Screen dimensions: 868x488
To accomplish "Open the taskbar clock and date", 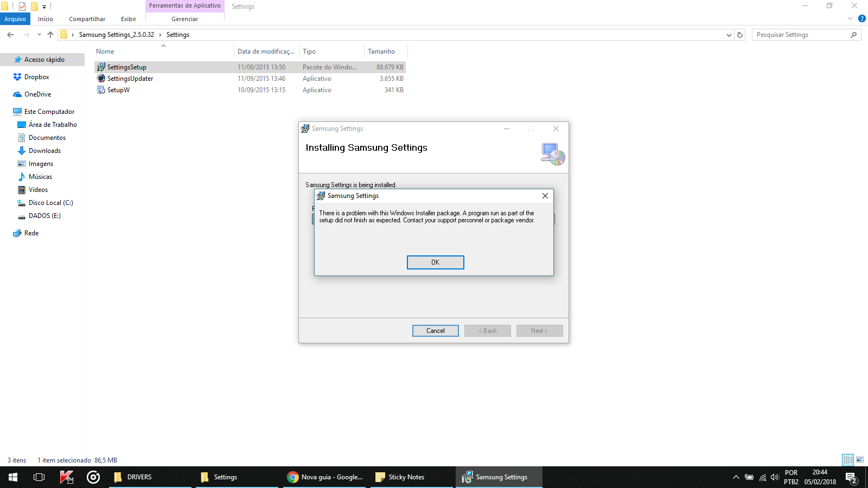I will pos(820,477).
